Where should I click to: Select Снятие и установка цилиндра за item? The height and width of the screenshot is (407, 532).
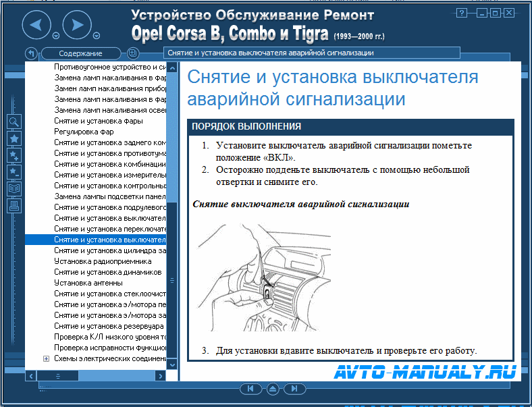(x=110, y=250)
